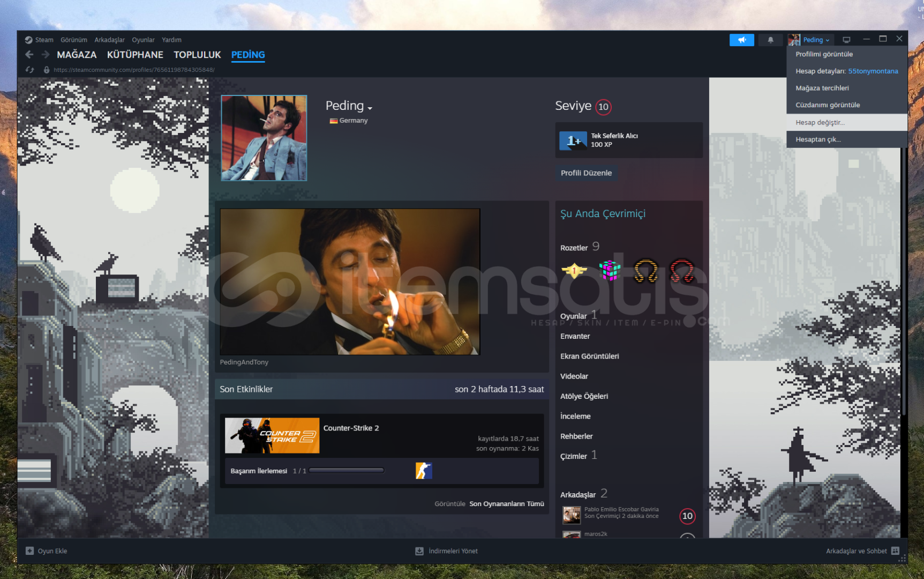
Task: Click the Oyun Ekle button
Action: click(x=47, y=551)
